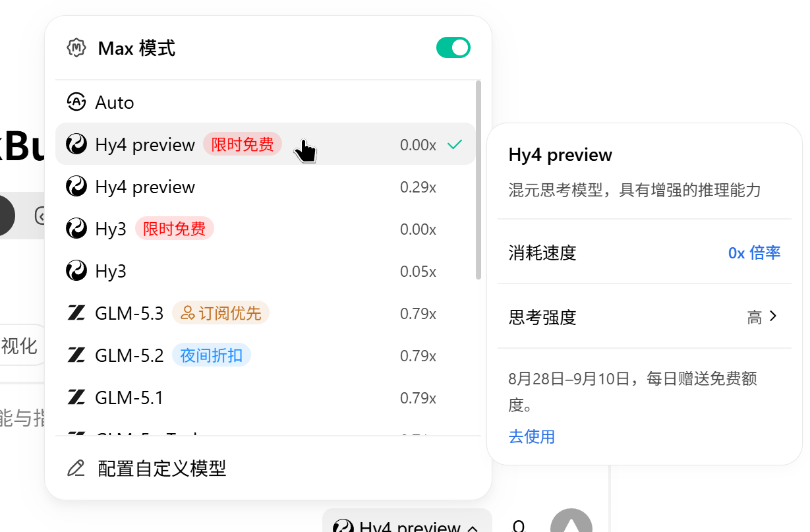Follow the 去使用 link

[531, 436]
